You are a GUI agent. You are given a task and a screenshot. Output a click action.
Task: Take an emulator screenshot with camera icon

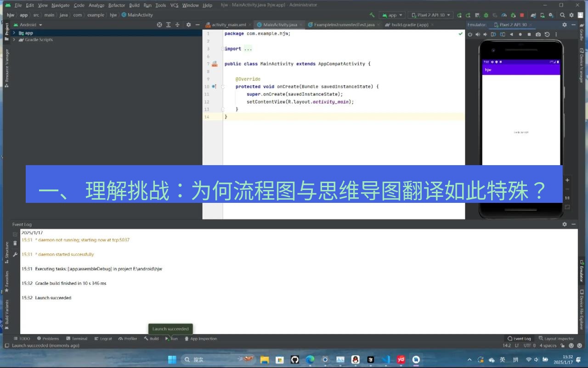point(538,34)
